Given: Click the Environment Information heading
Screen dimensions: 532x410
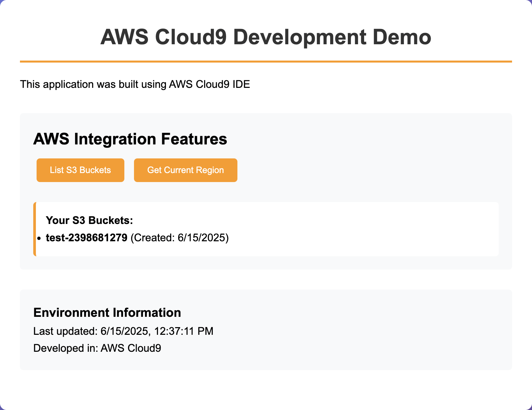Looking at the screenshot, I should pyautogui.click(x=107, y=312).
